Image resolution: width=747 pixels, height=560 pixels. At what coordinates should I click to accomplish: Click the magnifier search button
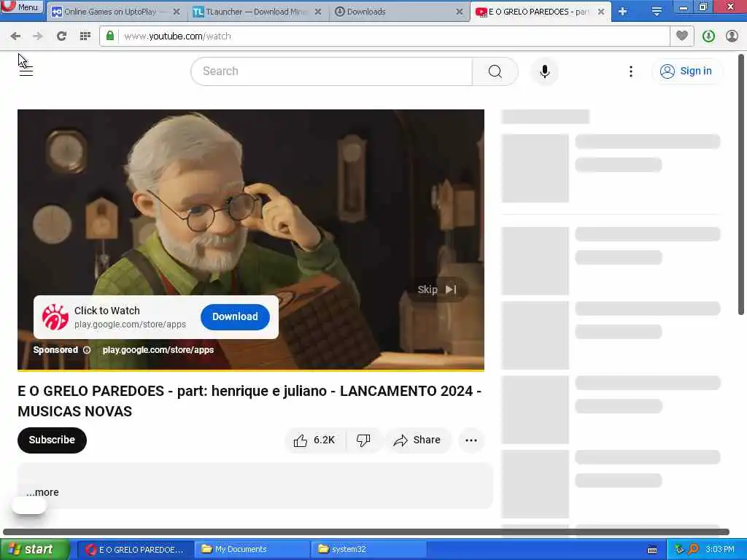pyautogui.click(x=495, y=71)
